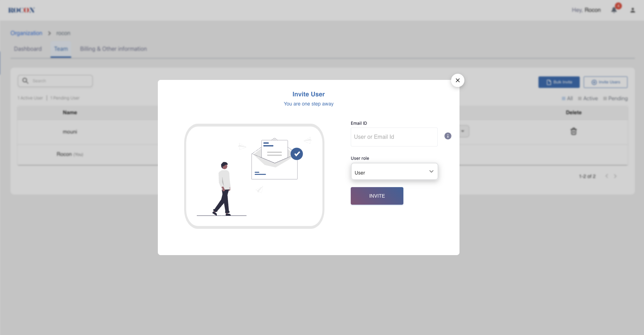Click the INVITE button

377,196
